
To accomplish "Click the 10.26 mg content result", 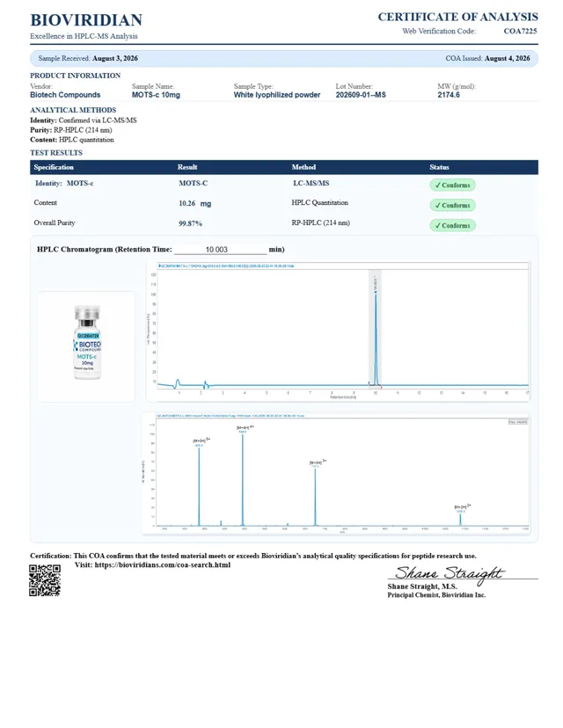I will click(x=195, y=204).
